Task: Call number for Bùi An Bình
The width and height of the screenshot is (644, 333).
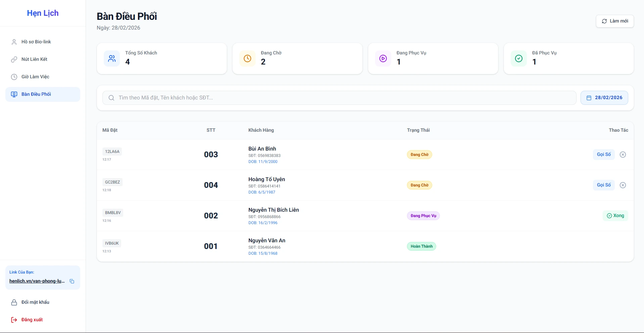Action: 603,155
